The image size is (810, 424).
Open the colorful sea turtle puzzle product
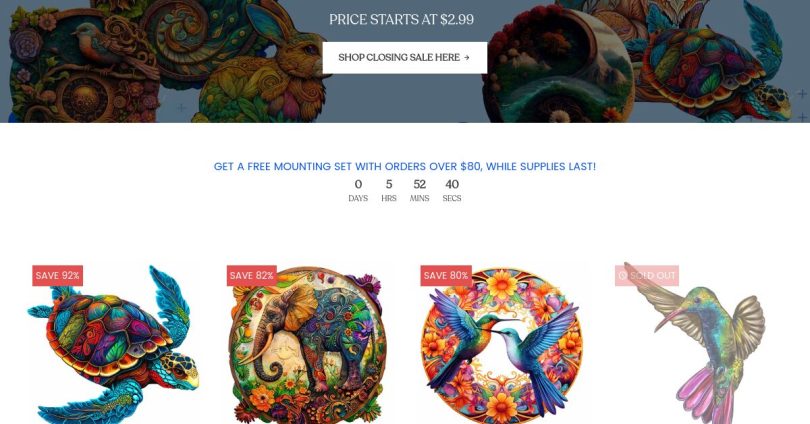click(113, 344)
